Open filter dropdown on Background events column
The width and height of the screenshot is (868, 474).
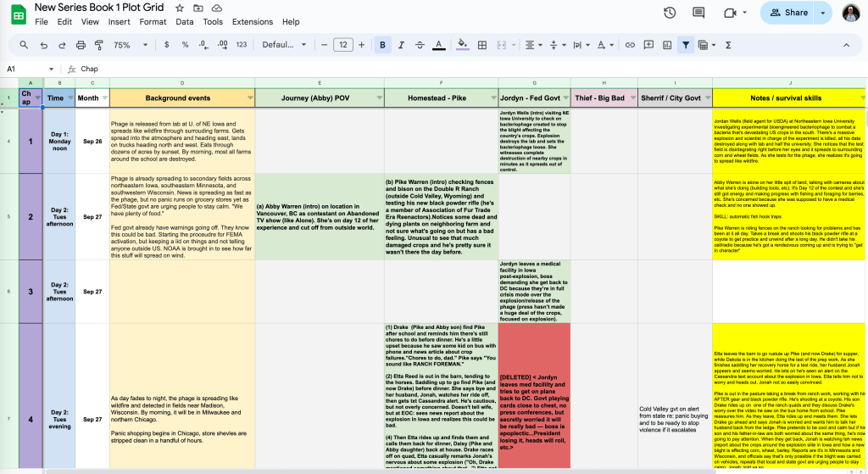tap(249, 98)
